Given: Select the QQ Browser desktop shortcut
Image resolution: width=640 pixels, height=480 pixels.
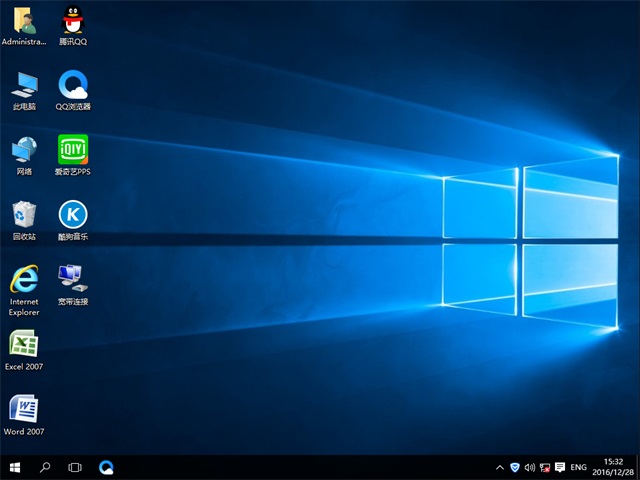Looking at the screenshot, I should tap(73, 85).
